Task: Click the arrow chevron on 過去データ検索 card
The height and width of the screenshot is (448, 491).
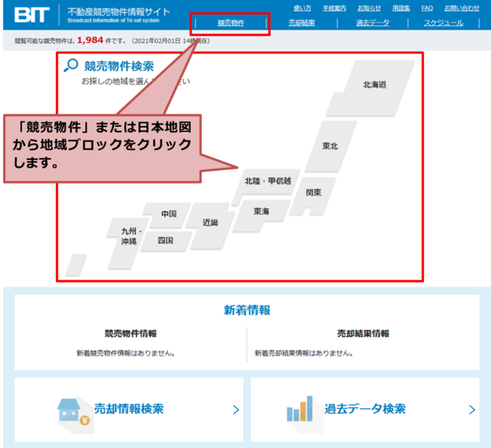Action: (472, 410)
